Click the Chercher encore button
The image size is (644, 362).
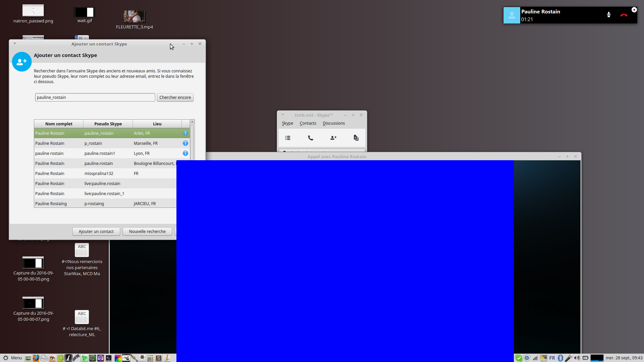pos(175,98)
